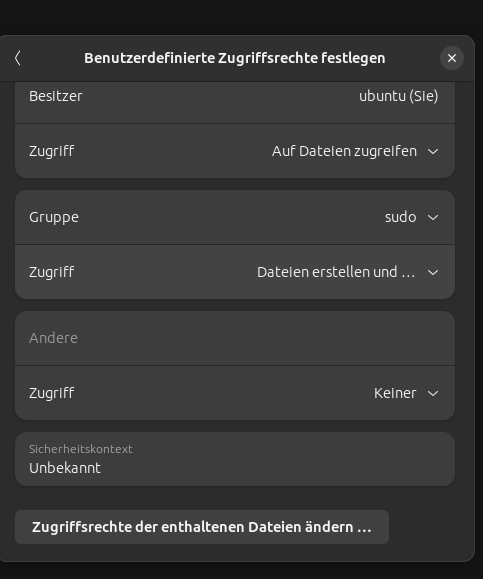Click the chevron next to 'sudo'

point(433,217)
